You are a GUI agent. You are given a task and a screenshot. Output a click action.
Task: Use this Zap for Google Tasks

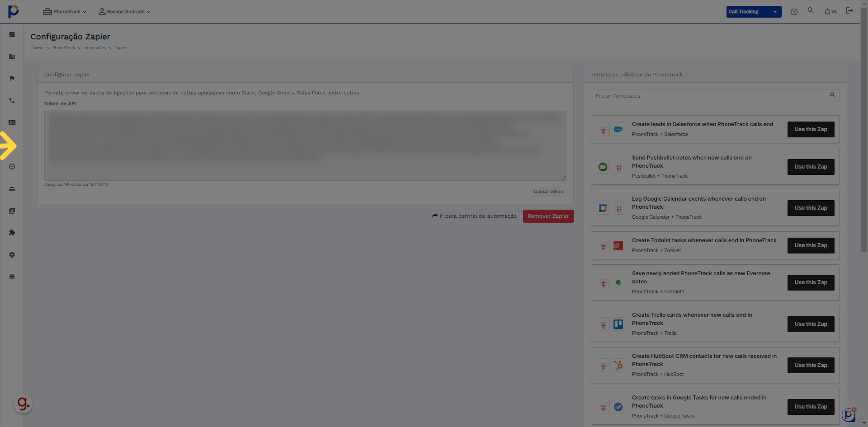[x=811, y=407]
